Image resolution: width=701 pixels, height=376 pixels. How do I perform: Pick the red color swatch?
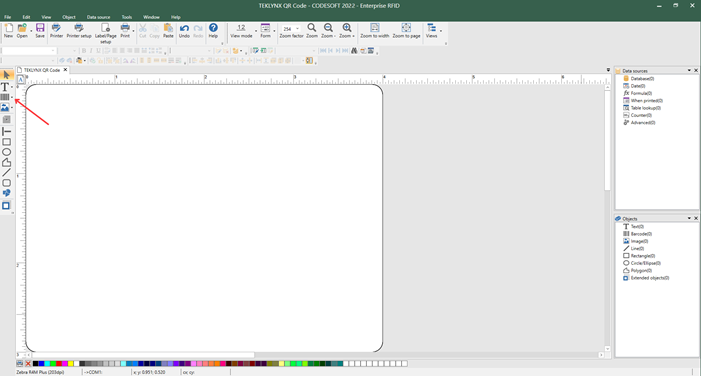(x=59, y=363)
